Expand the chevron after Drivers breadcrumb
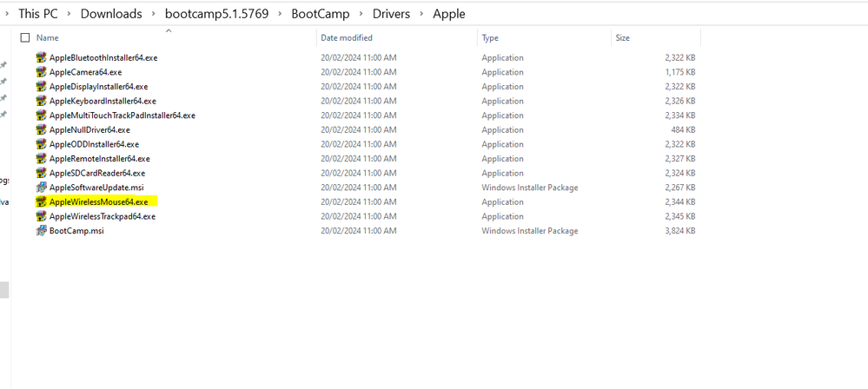This screenshot has width=868, height=389. pos(421,14)
